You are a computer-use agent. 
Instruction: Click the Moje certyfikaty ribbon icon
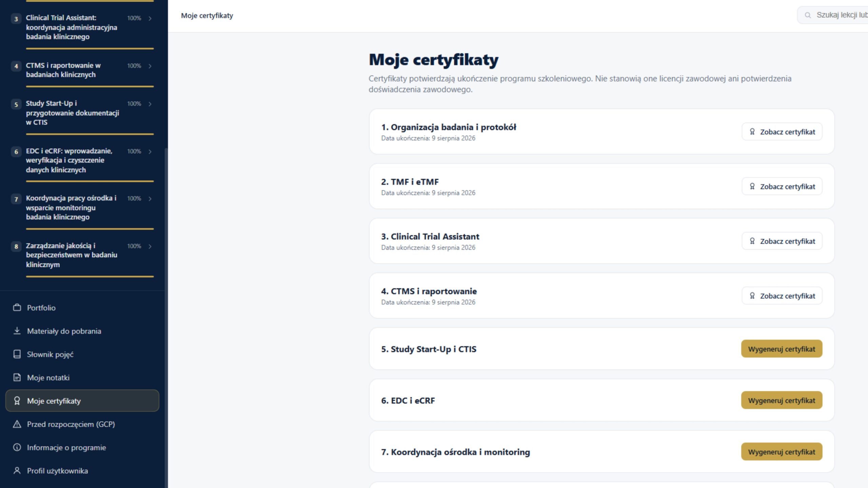[17, 401]
